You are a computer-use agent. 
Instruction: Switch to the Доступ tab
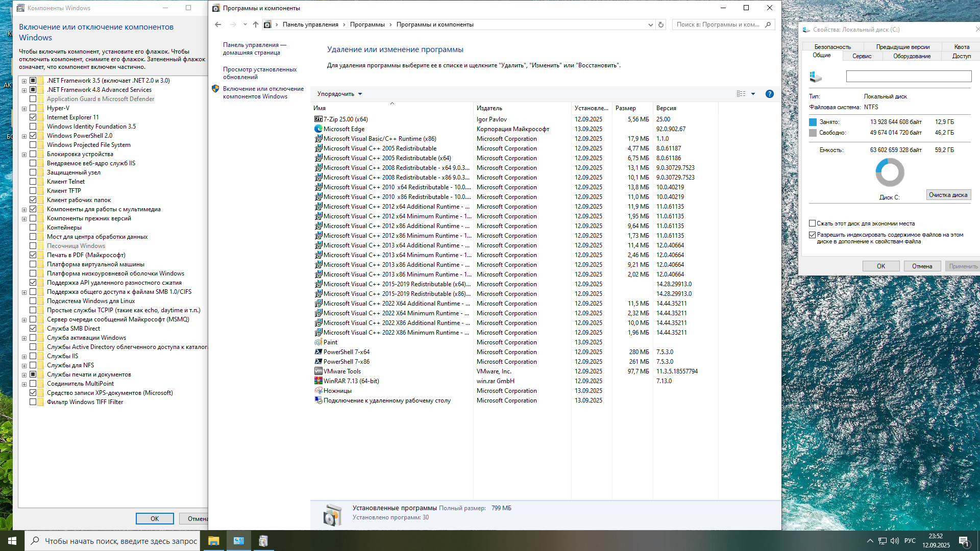click(961, 56)
